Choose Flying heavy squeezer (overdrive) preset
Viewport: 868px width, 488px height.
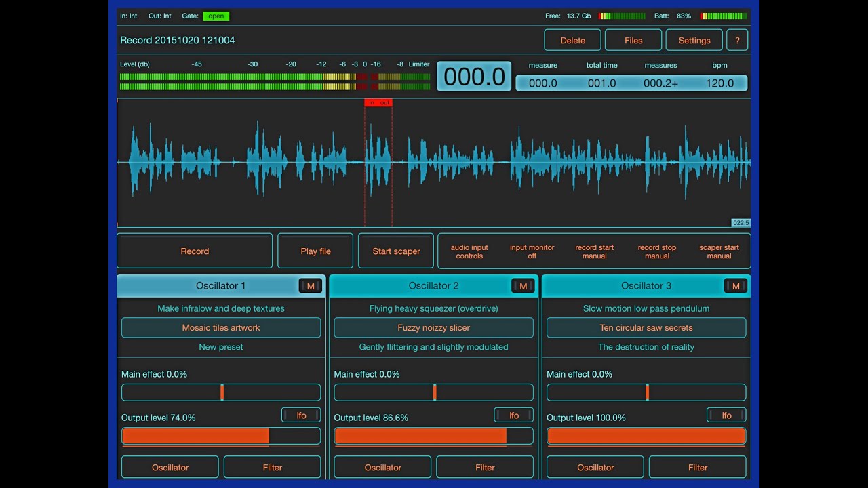(434, 308)
